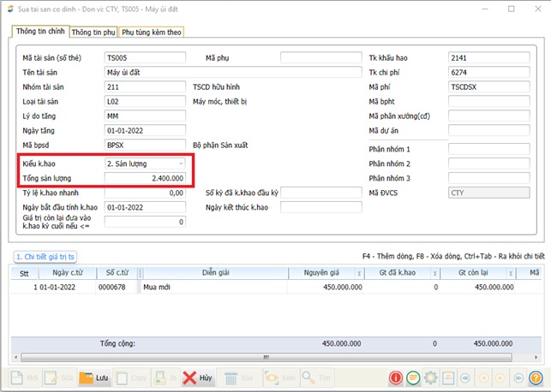Click the 1. Chi tiết giá trị ts tab

(46, 257)
